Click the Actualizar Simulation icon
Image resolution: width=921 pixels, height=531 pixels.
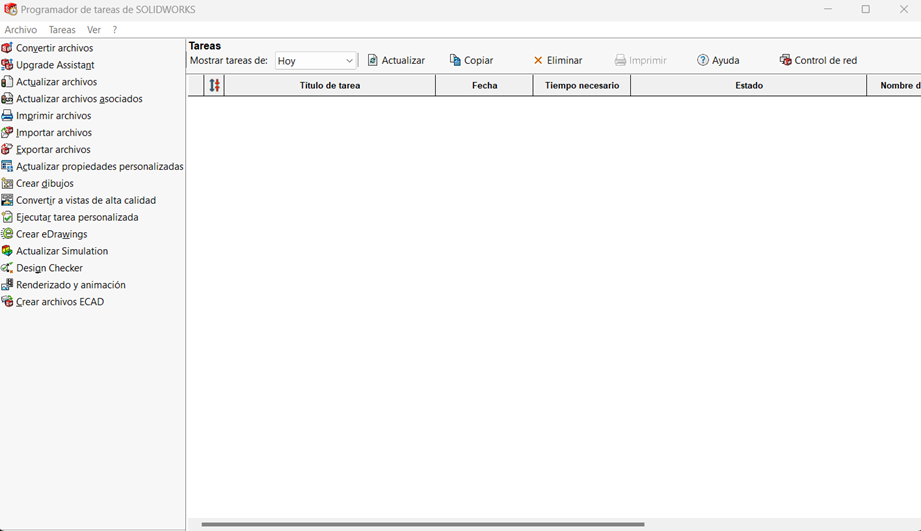(7, 251)
